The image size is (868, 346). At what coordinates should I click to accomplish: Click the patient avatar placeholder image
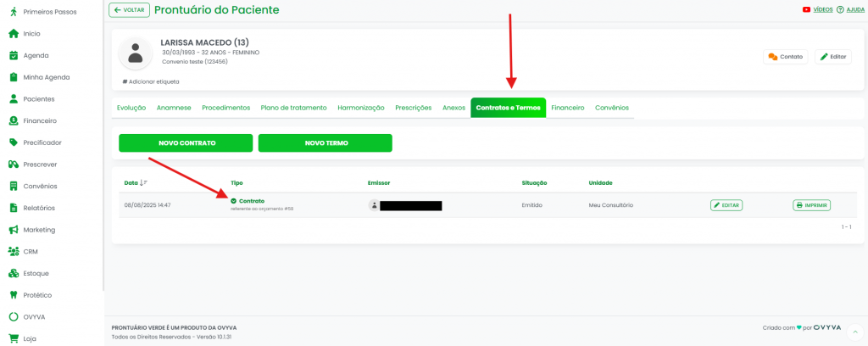[x=135, y=53]
